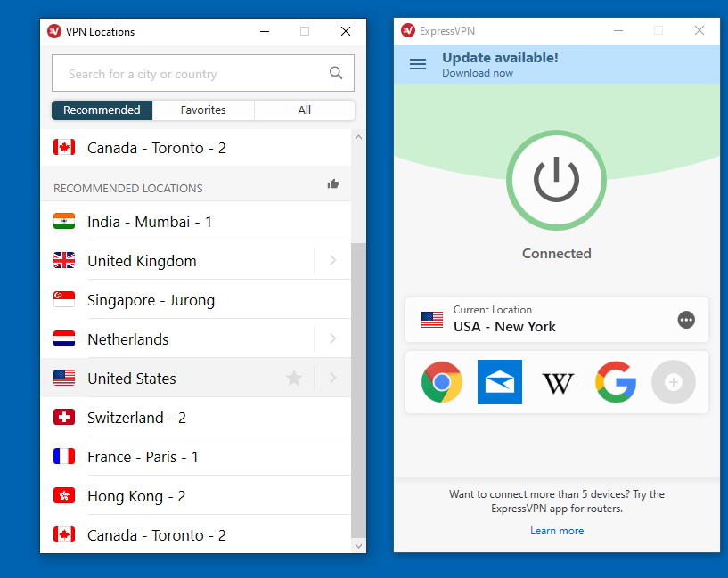Click the location list scrollbar thumb
Screen dimensions: 728x578
(358, 390)
